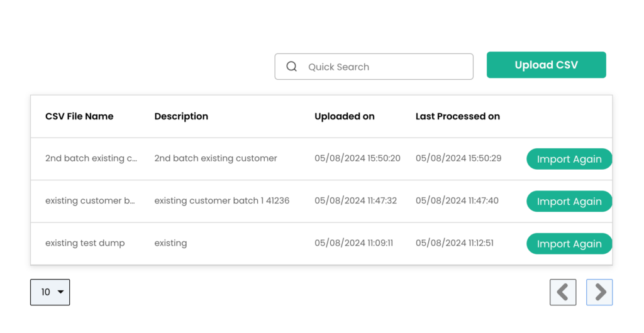
Task: Go to the previous page arrow
Action: point(563,292)
